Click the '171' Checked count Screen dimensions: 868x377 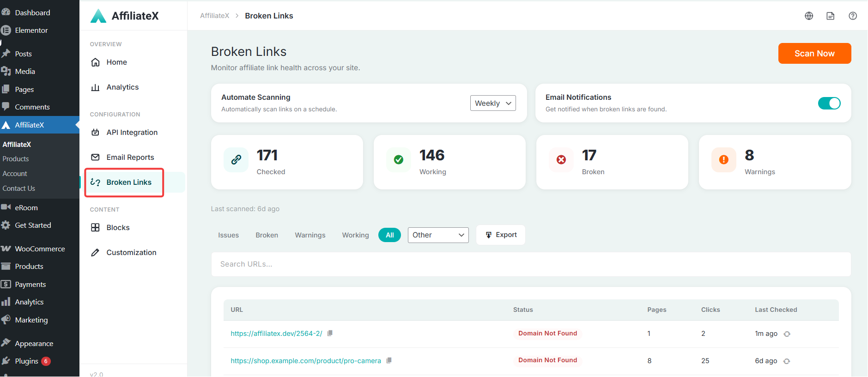point(267,155)
